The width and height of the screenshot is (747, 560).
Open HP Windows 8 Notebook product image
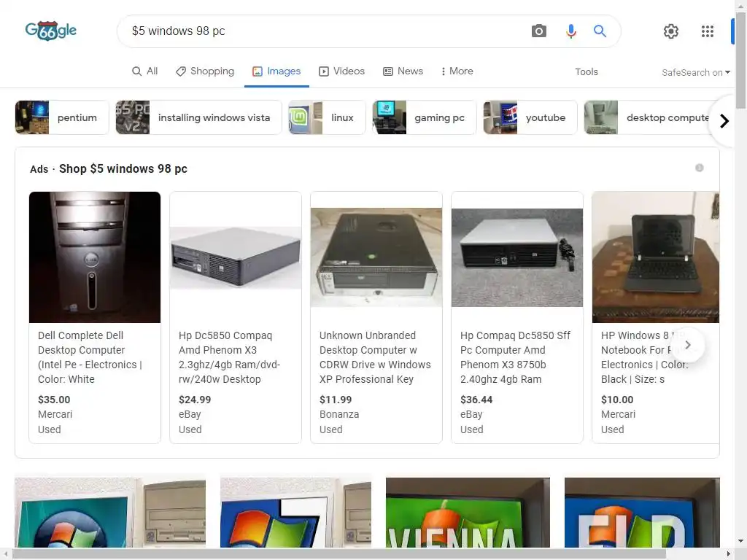(x=656, y=257)
